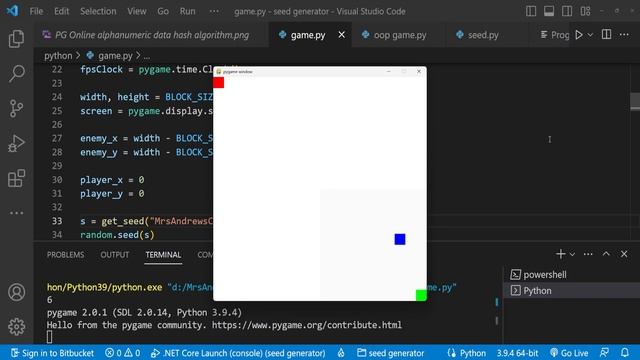Open the pygame.org contribute link in terminal
The height and width of the screenshot is (360, 640).
(x=307, y=325)
